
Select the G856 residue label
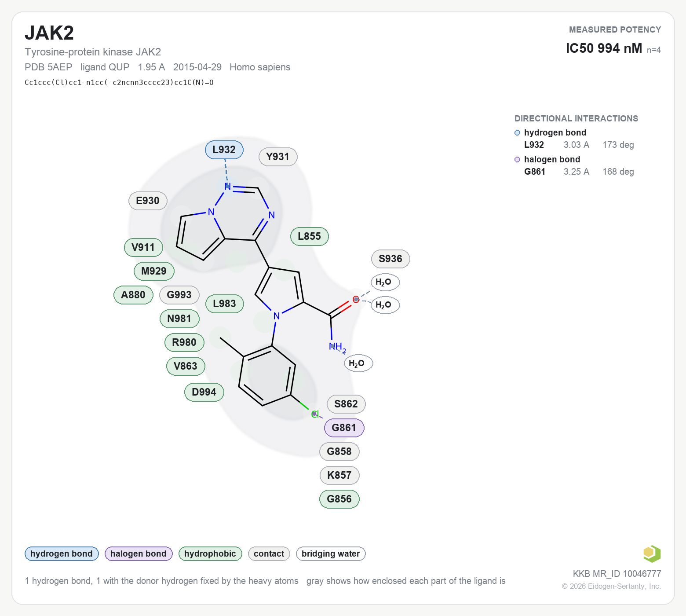pos(339,499)
